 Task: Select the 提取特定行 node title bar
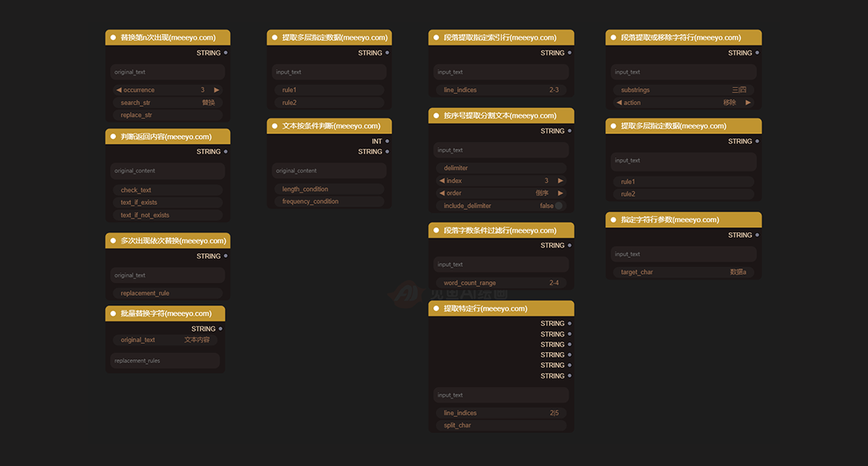(x=501, y=309)
